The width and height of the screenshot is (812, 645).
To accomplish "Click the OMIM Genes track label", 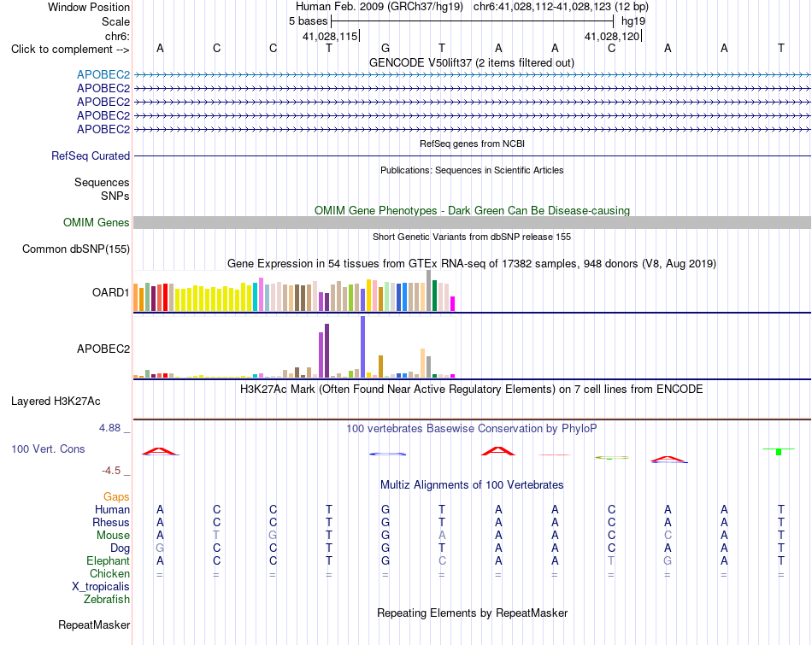I will (96, 223).
